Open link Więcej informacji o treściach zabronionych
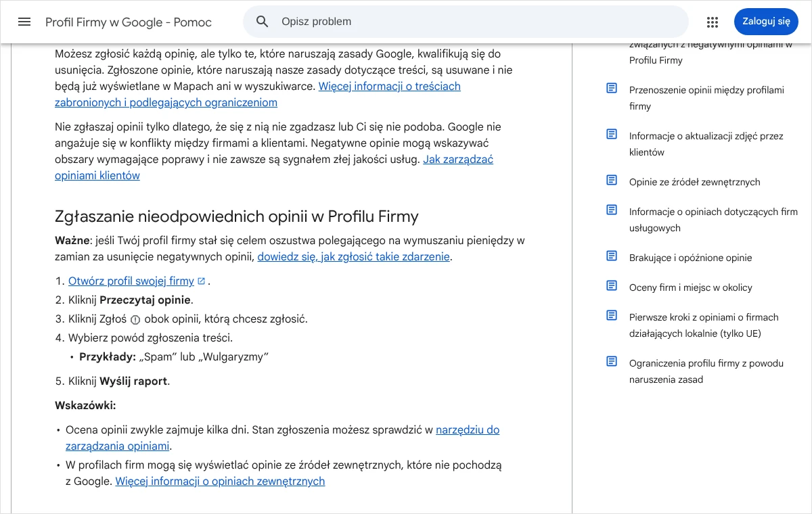This screenshot has width=812, height=514. click(258, 95)
